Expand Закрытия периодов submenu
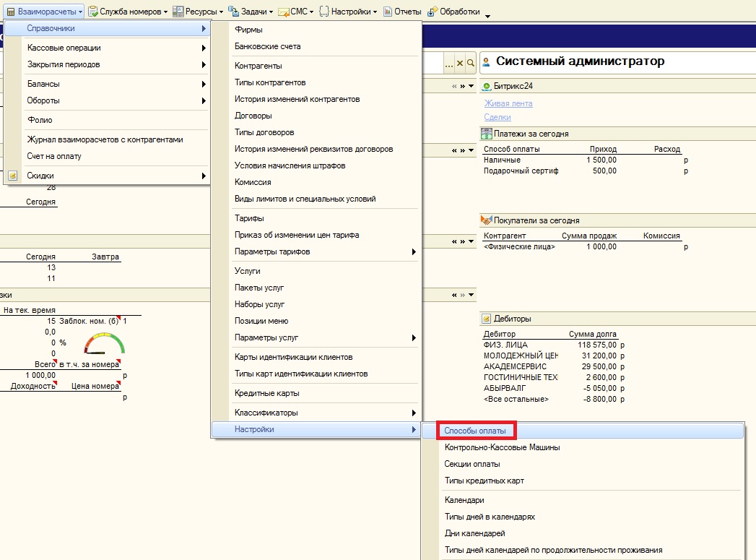 point(107,64)
